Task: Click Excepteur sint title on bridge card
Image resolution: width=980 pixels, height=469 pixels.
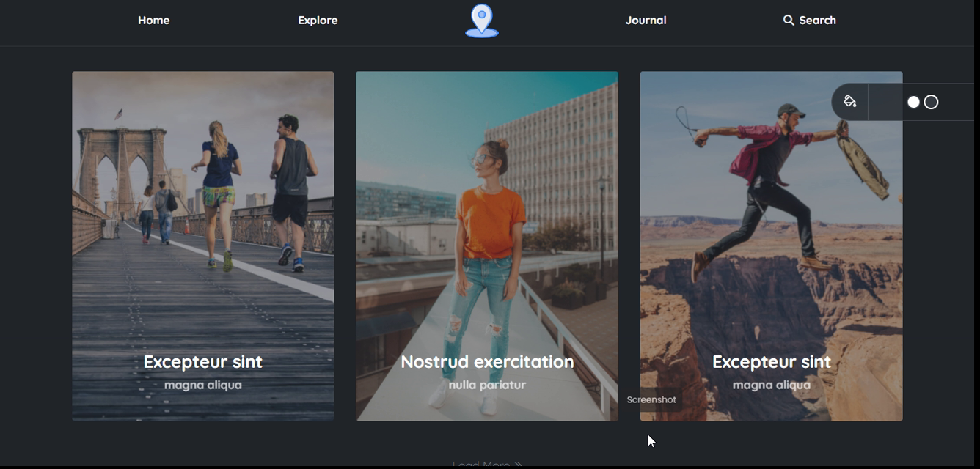Action: tap(203, 361)
